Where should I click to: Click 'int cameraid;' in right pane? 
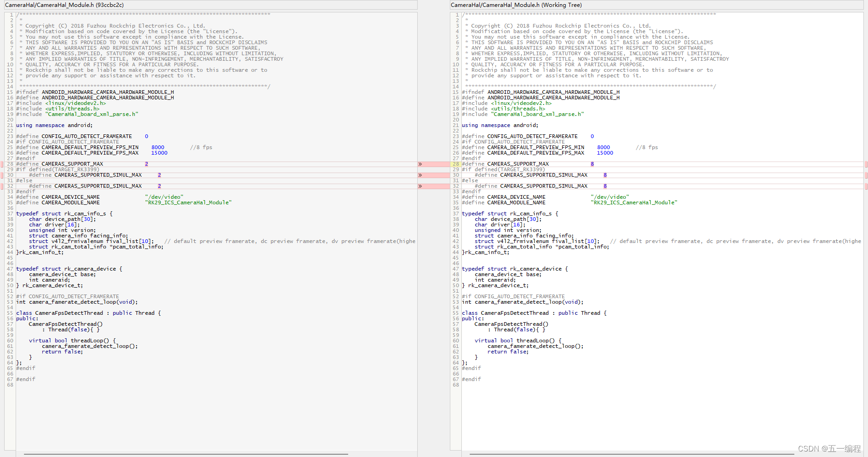pos(495,280)
